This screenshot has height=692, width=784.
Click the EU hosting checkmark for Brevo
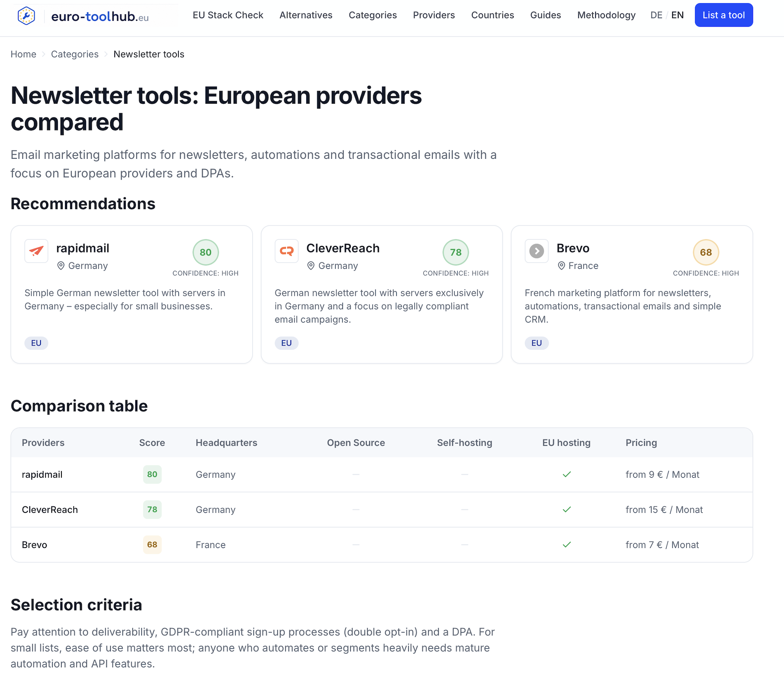click(x=567, y=544)
